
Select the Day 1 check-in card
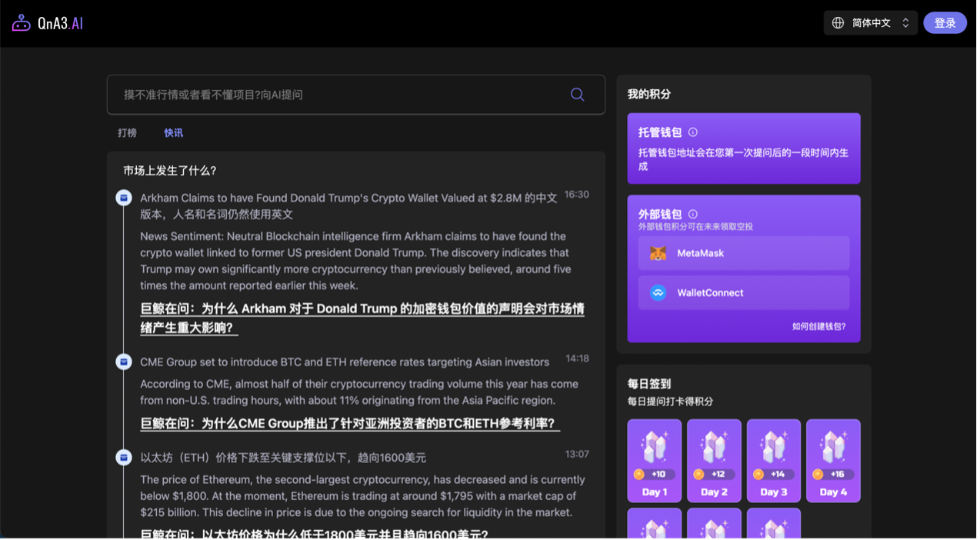655,460
